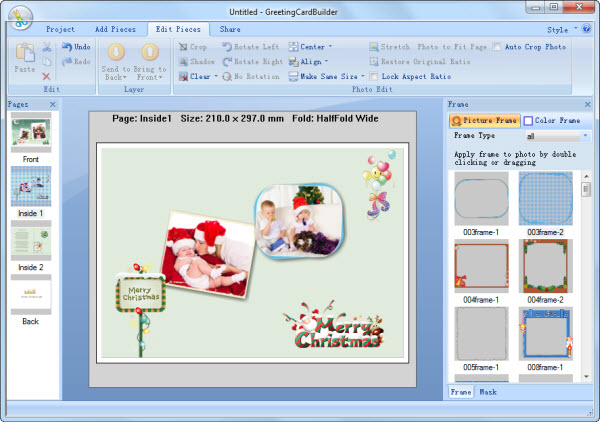Screen dimensions: 600x422
Task: Choose the 003frame-2 frame
Action: 546,198
